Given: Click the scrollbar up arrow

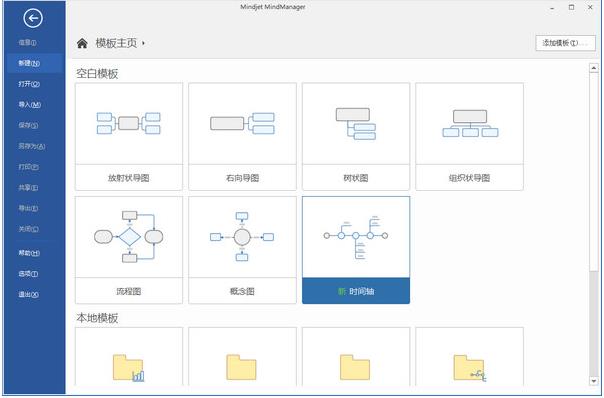Looking at the screenshot, I should coord(594,68).
